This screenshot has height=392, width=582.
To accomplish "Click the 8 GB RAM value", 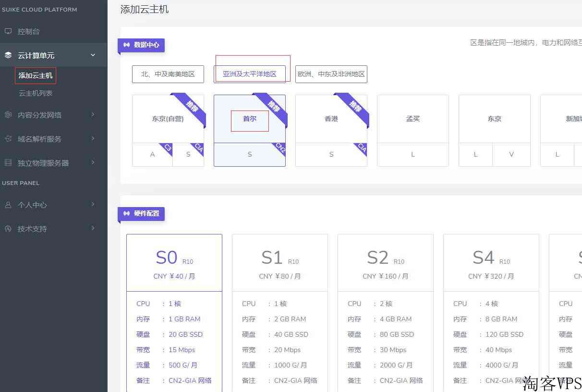I will (501, 319).
